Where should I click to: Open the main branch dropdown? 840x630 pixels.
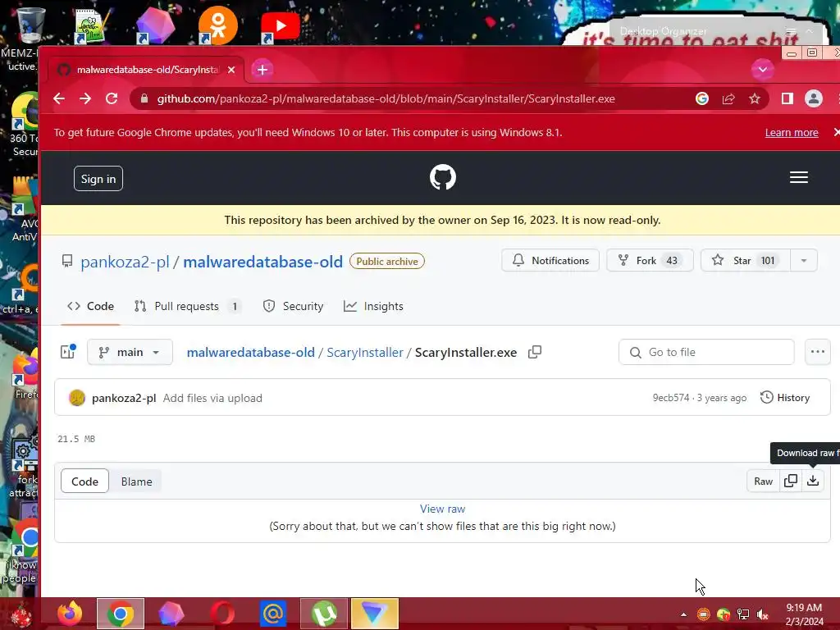[130, 352]
